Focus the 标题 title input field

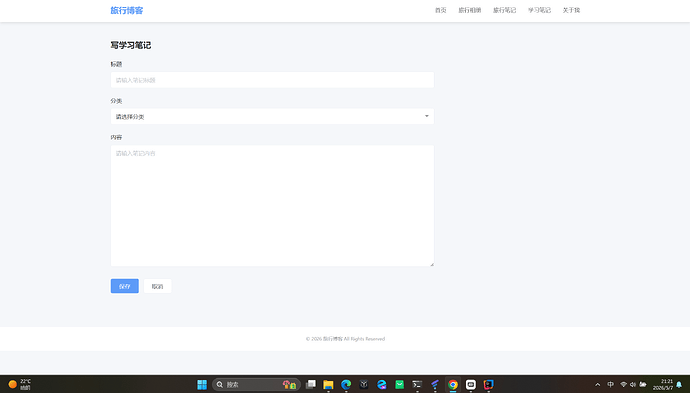(x=272, y=80)
